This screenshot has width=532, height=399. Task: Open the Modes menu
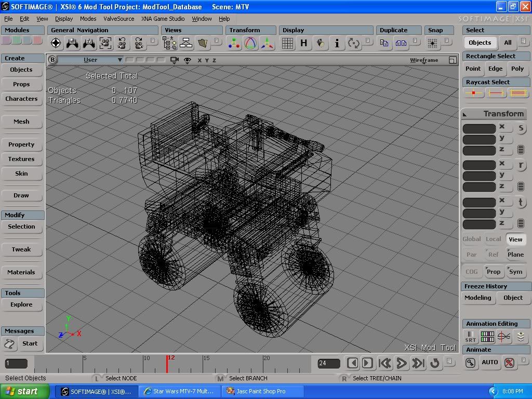[88, 19]
